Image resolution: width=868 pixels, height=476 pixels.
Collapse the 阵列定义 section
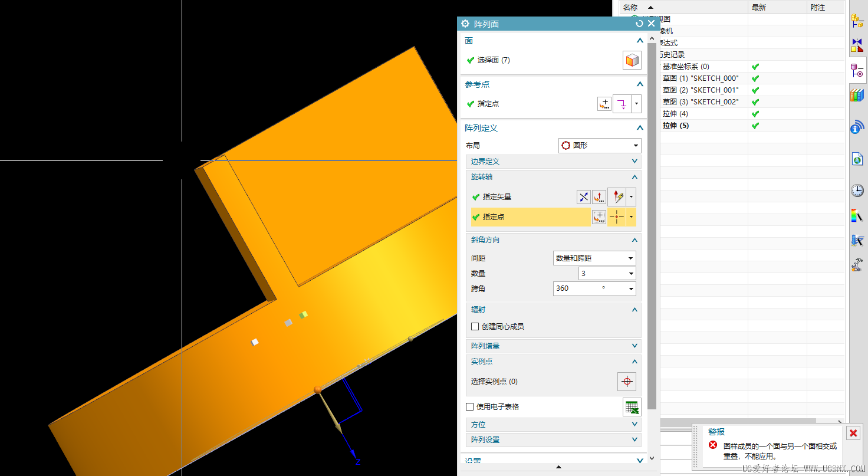pos(640,128)
